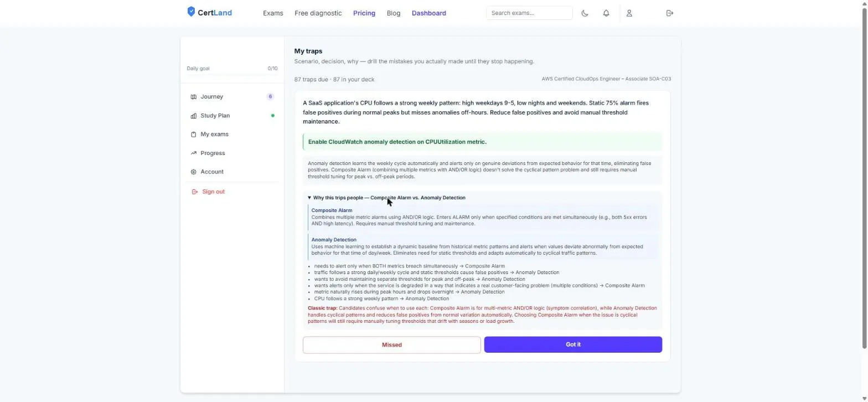Click the 'Scenario, decision, why' subtitle text
Screen dimensions: 868x402
(414, 61)
